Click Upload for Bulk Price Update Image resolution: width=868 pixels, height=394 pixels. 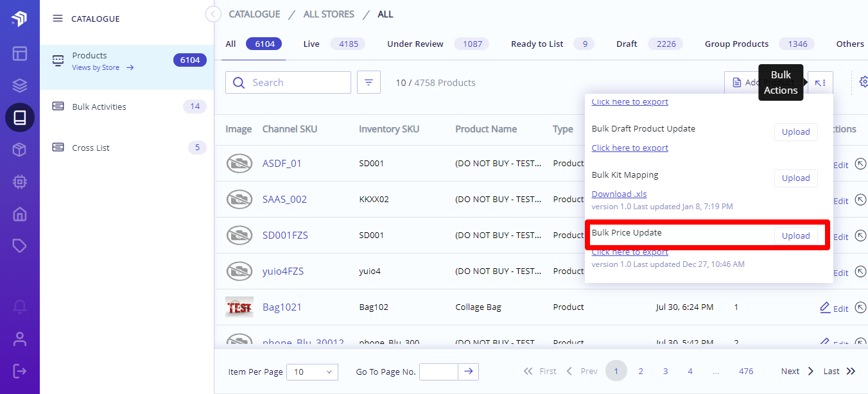click(x=796, y=236)
